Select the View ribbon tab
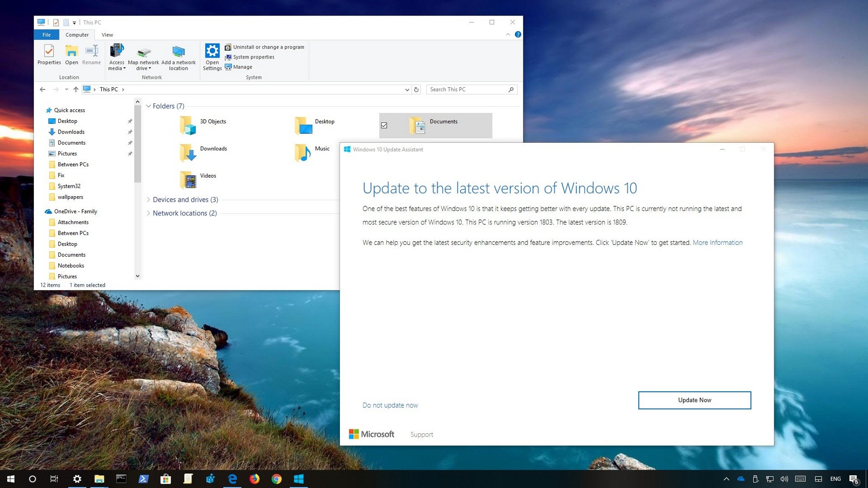The height and width of the screenshot is (488, 868). tap(106, 35)
